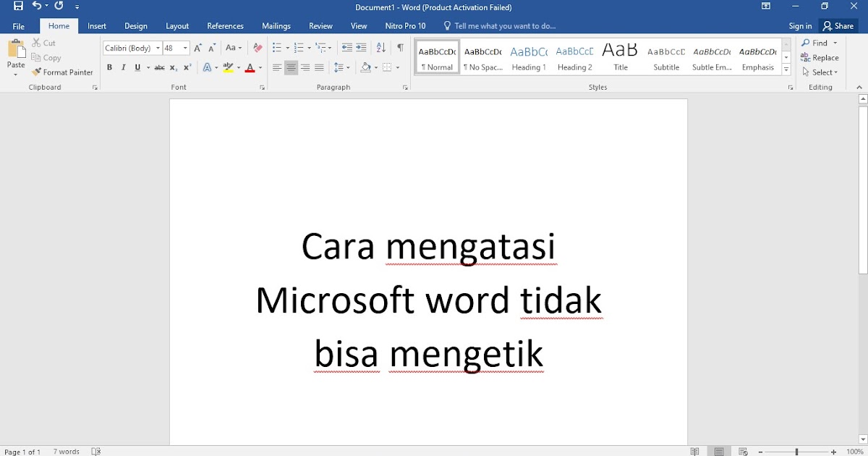Switch to the References tab
Screen dimensions: 868x456
tap(225, 26)
